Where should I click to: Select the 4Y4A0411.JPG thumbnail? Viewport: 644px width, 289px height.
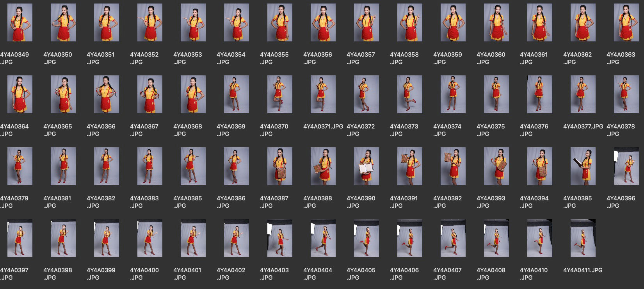click(583, 238)
